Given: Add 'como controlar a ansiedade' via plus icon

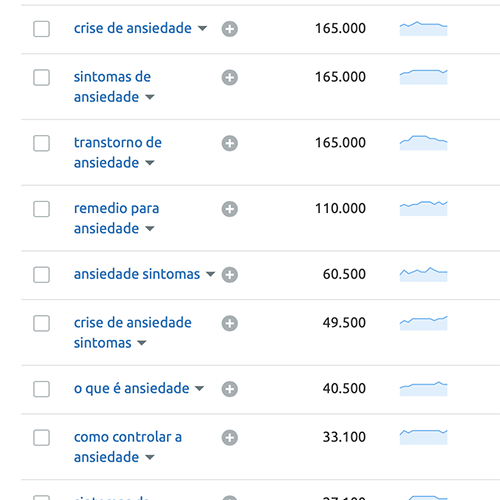Looking at the screenshot, I should [x=230, y=438].
